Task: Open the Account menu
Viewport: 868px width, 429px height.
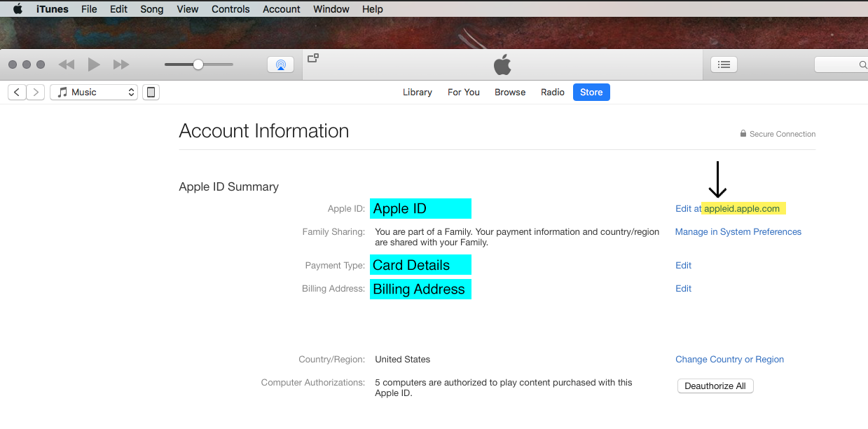Action: [282, 9]
